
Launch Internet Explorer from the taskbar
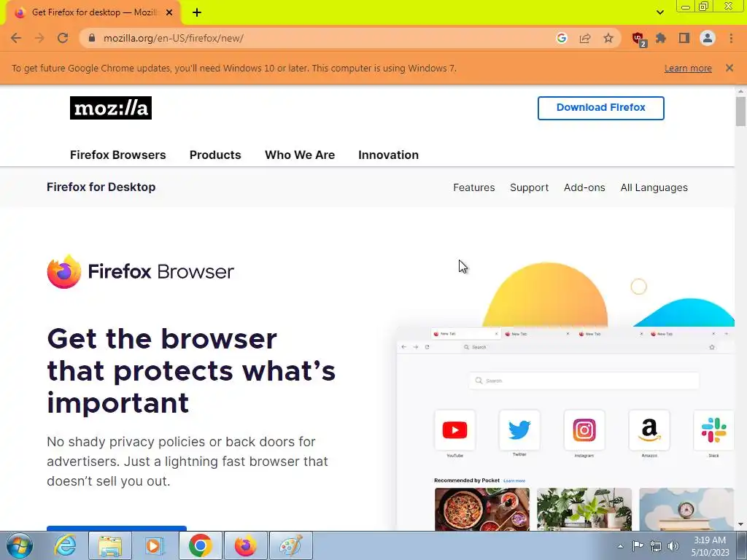pyautogui.click(x=65, y=545)
